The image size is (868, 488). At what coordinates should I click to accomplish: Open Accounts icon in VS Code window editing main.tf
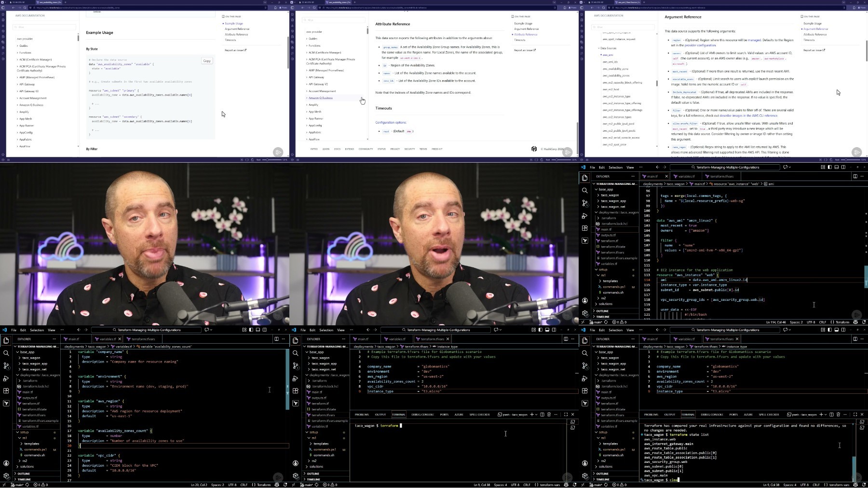[x=585, y=300]
